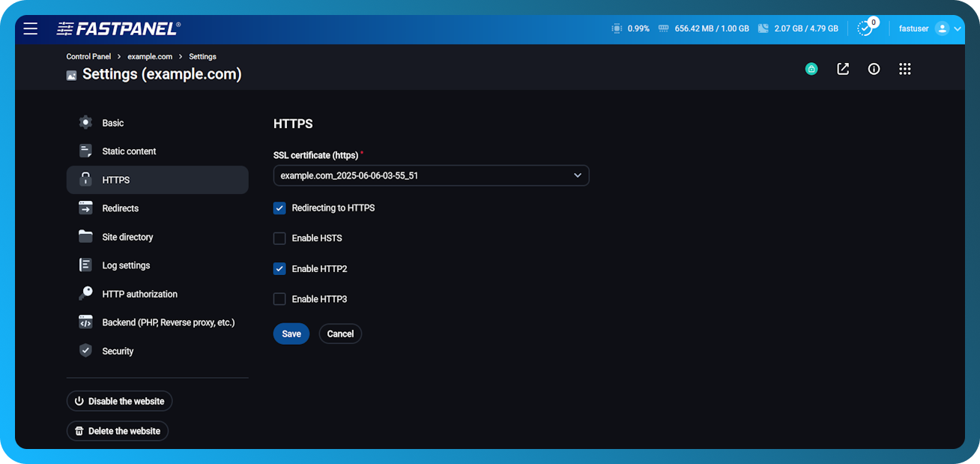Click Disable the website
Viewport: 980px width, 464px height.
point(119,400)
